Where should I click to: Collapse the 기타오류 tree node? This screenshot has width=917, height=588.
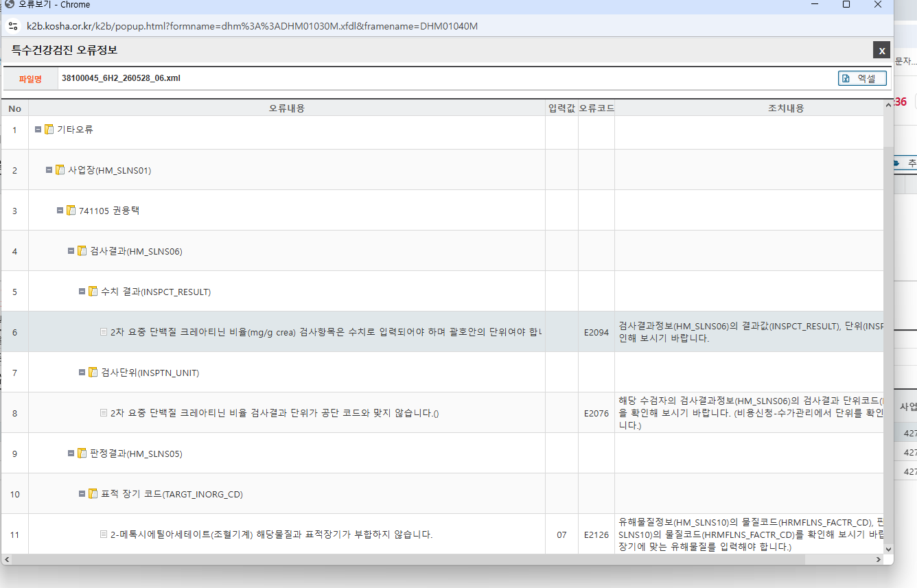[x=38, y=129]
